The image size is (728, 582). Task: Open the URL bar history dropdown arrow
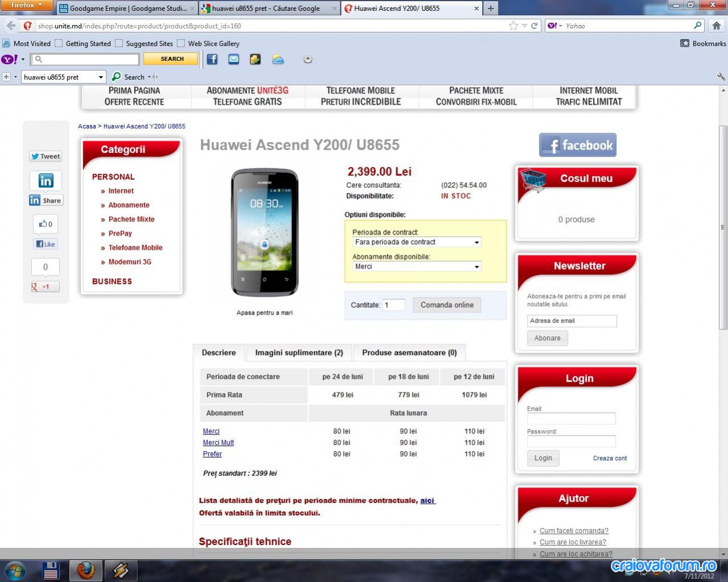click(x=524, y=26)
